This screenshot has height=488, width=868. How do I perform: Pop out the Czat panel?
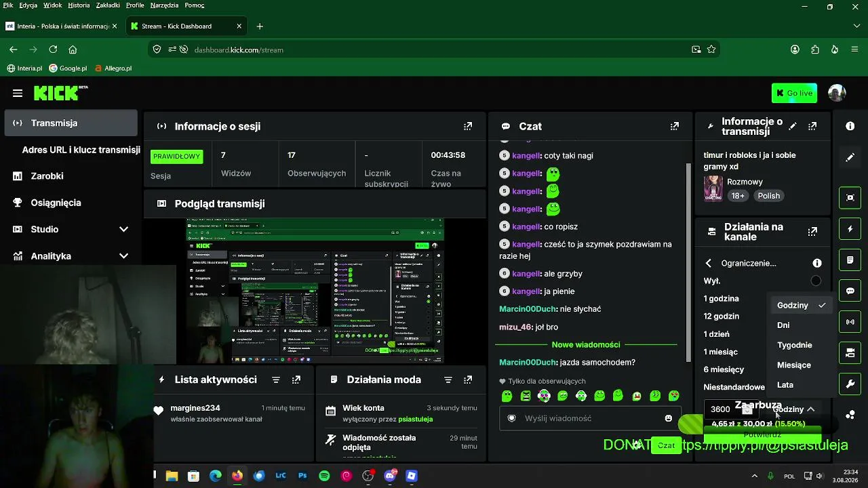[x=675, y=126]
